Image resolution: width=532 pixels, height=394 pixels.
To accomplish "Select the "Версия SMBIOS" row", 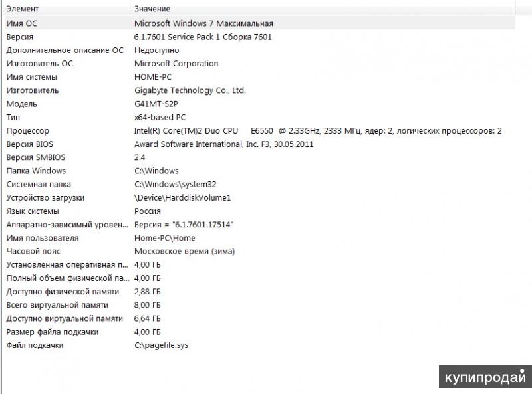I will click(x=36, y=157).
